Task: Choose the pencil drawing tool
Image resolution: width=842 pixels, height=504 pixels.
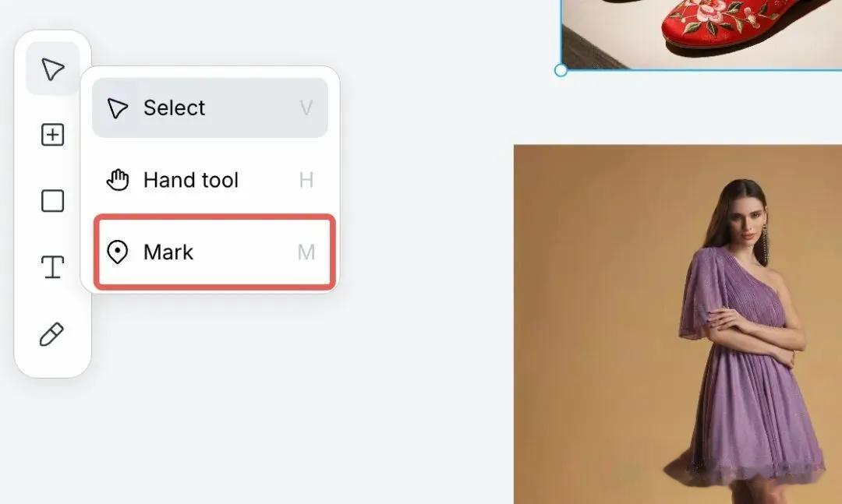Action: tap(52, 334)
